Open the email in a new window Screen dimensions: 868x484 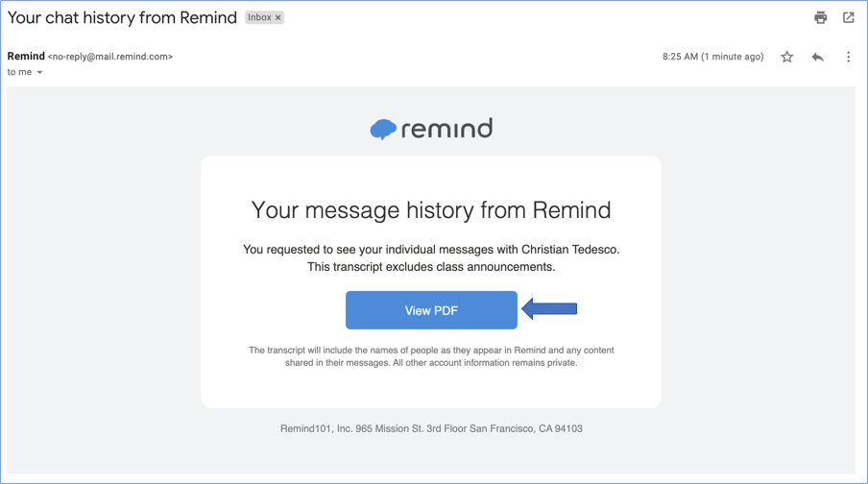point(849,17)
